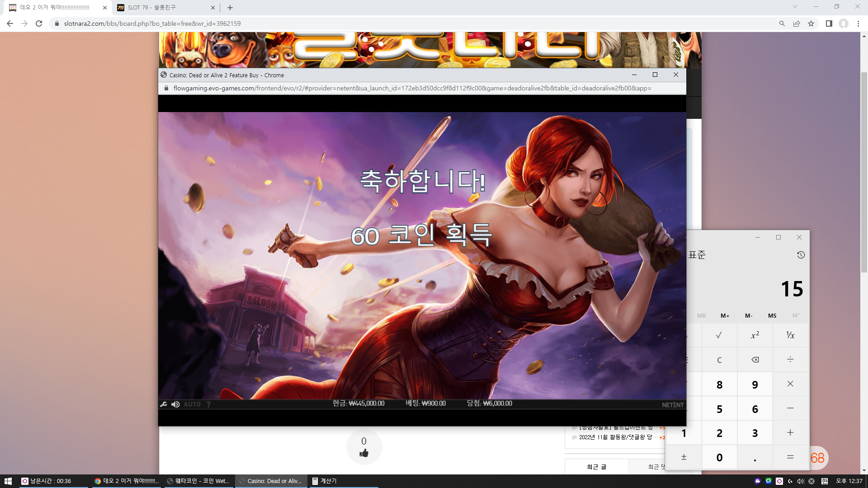Click calculator x squared button
The height and width of the screenshot is (488, 868).
755,335
